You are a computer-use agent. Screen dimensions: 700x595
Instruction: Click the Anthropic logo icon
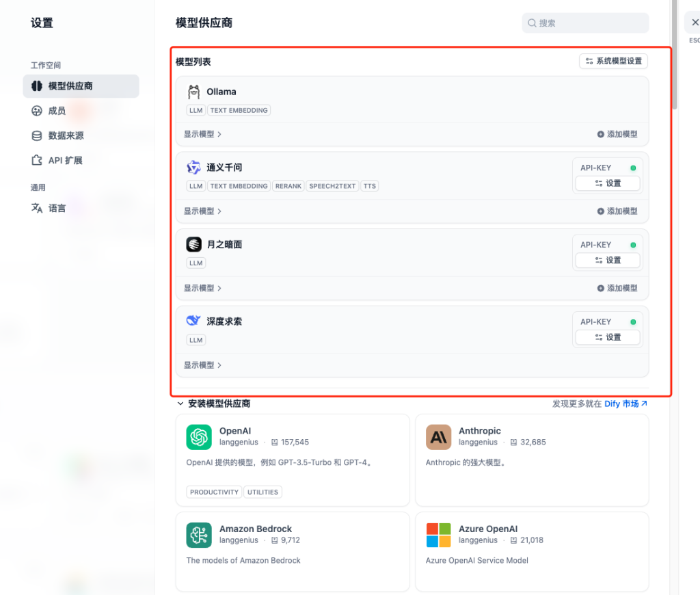coord(438,437)
